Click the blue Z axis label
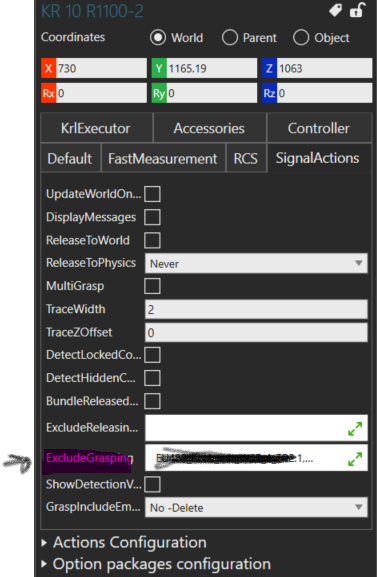The width and height of the screenshot is (377, 577). click(269, 68)
